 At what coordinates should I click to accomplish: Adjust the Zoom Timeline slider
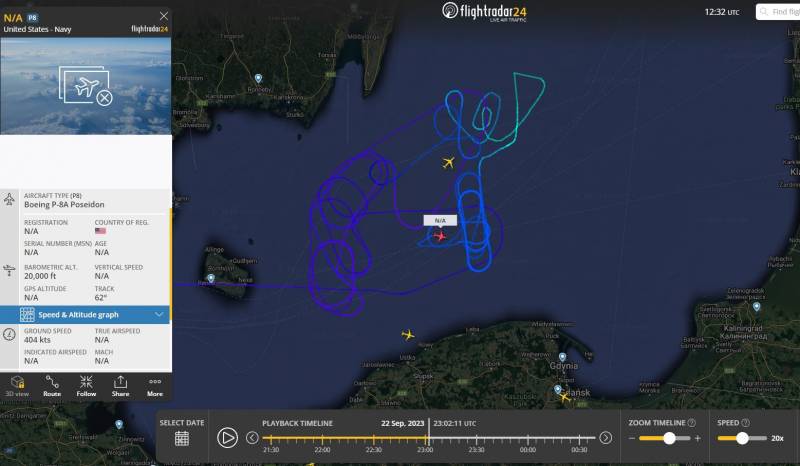(669, 438)
